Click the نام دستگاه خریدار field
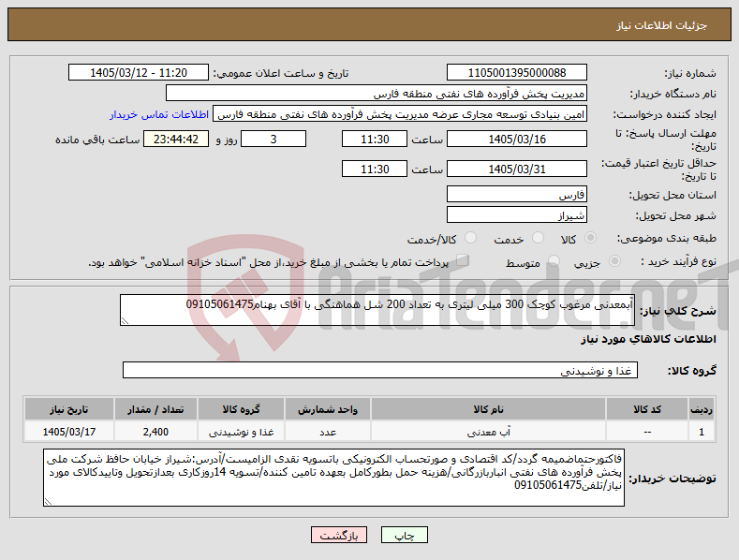This screenshot has width=739, height=560. (x=377, y=94)
